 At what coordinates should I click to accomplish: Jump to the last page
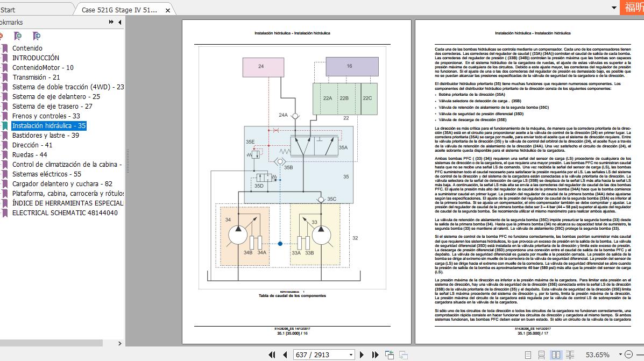tap(374, 355)
